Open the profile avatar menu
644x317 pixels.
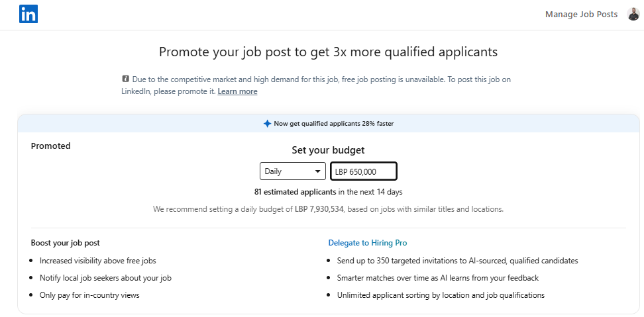coord(633,15)
